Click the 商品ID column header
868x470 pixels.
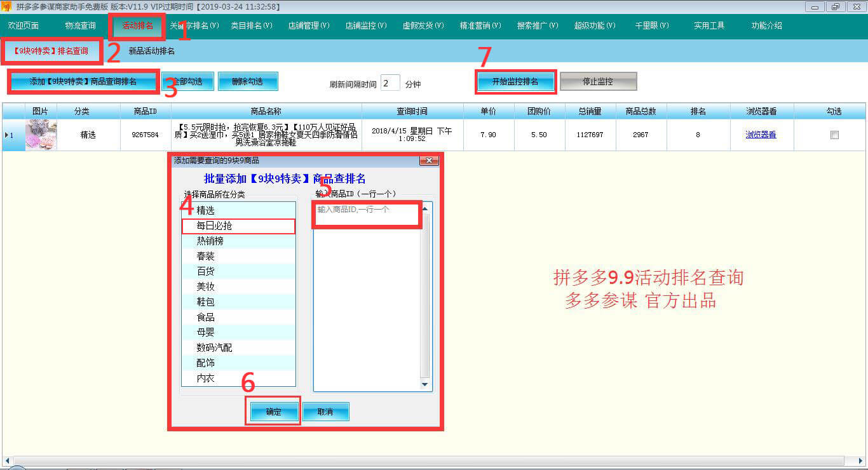(146, 111)
